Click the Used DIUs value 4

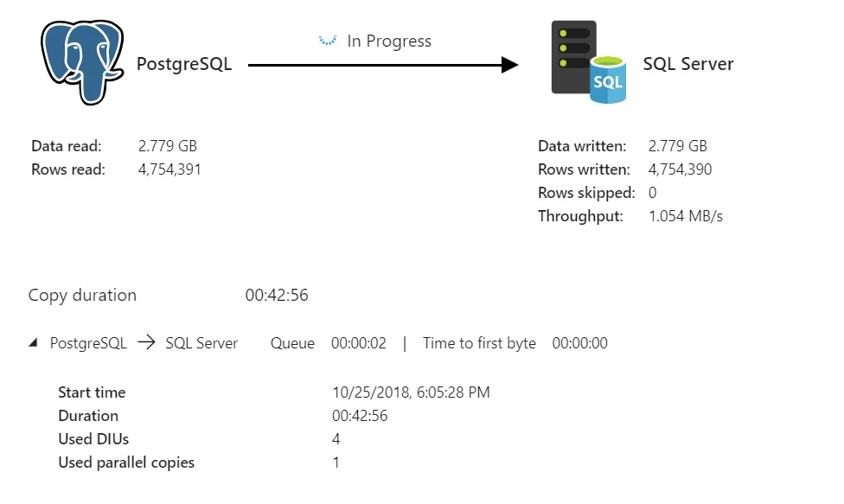tap(336, 439)
